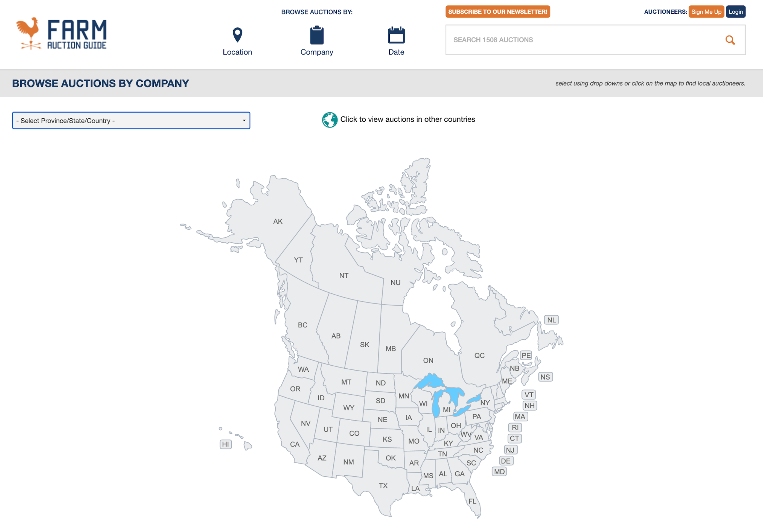
Task: Click the globe icon for other countries
Action: 330,120
